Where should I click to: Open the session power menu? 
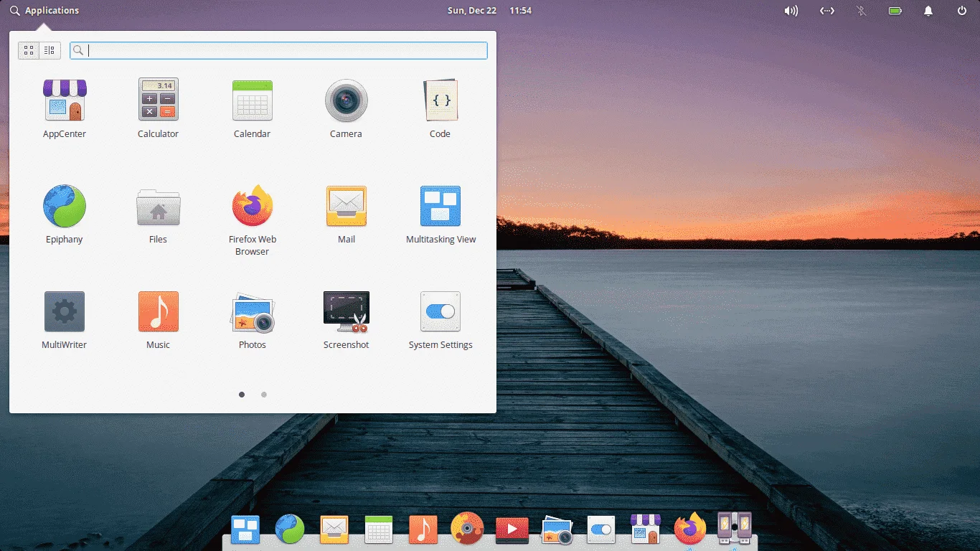[x=962, y=11]
